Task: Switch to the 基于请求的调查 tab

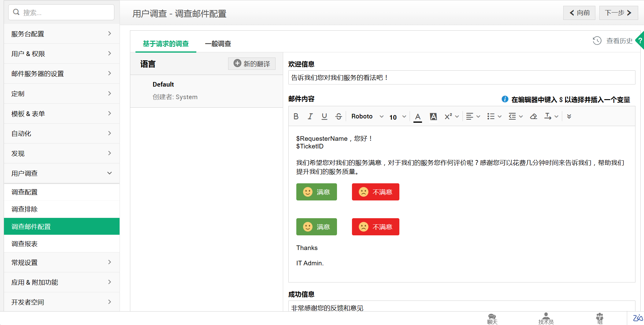Action: 166,44
